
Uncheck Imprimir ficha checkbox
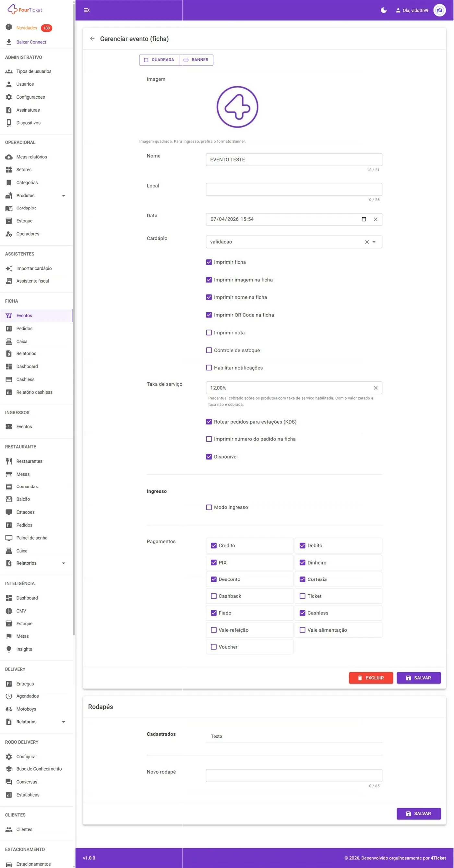pyautogui.click(x=209, y=262)
